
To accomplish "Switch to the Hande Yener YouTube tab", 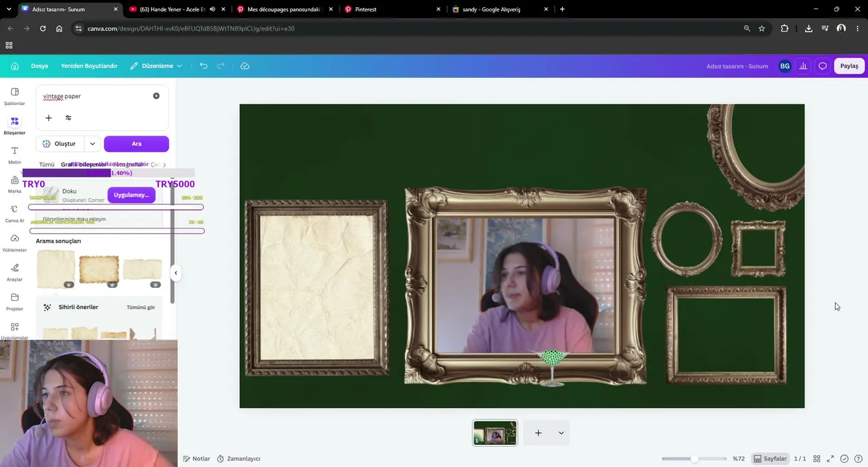I will tap(176, 9).
